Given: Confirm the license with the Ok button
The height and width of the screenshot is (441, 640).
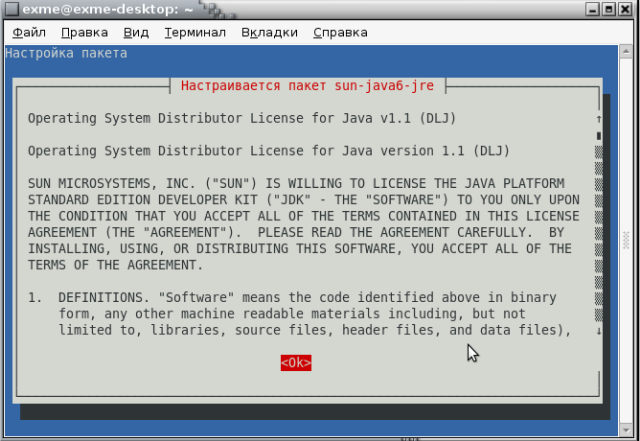Looking at the screenshot, I should [296, 363].
